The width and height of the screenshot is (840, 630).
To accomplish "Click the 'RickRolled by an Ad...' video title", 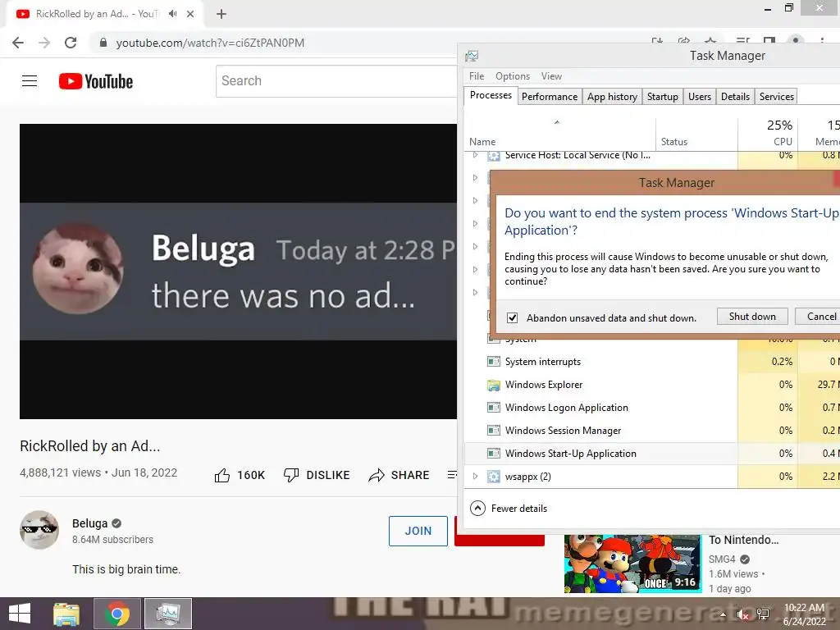I will 90,445.
